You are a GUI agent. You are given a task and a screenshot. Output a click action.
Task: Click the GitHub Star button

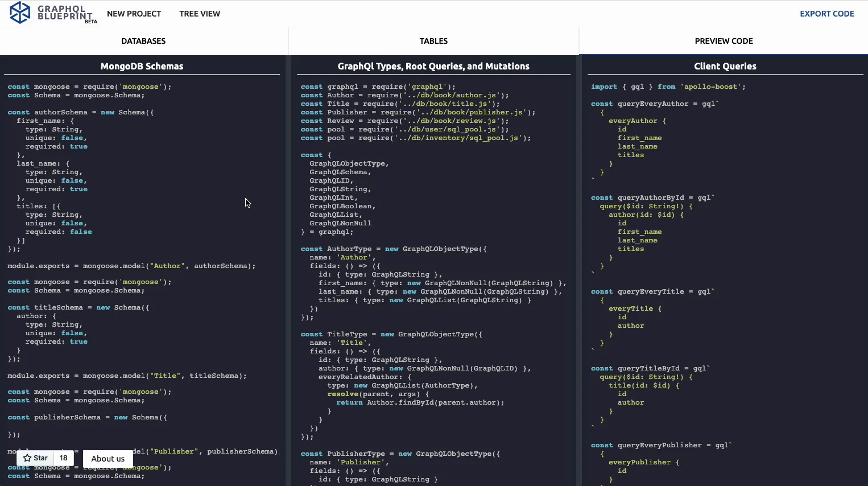[35, 458]
